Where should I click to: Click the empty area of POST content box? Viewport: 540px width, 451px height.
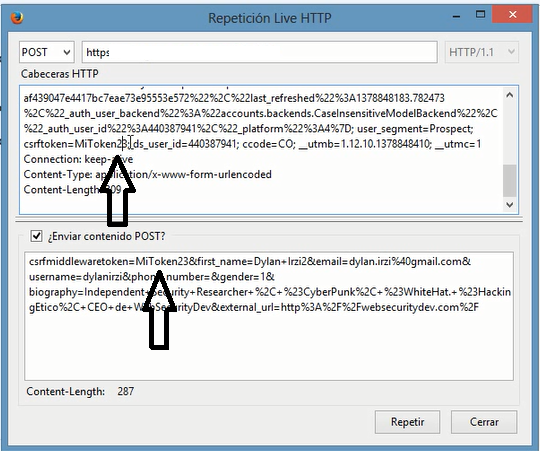[269, 348]
